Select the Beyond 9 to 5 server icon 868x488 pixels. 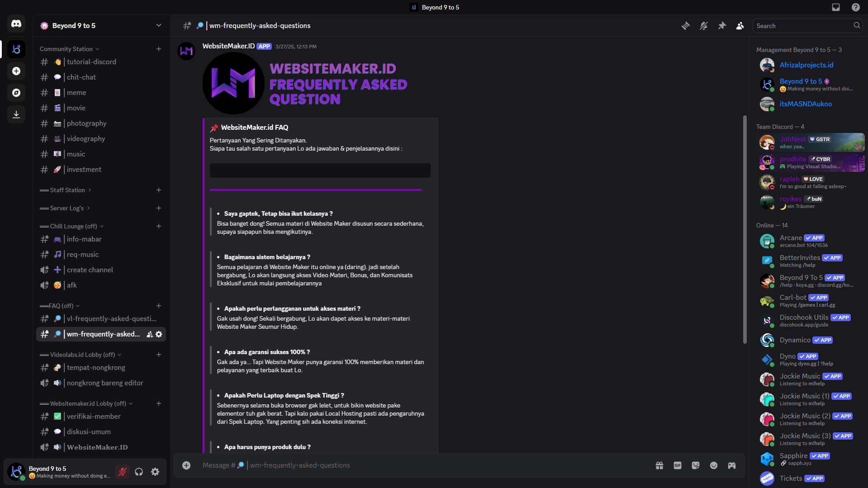[x=16, y=49]
